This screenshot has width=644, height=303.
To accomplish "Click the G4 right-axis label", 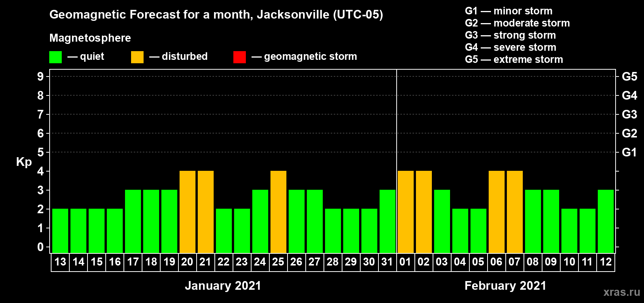I will point(629,95).
